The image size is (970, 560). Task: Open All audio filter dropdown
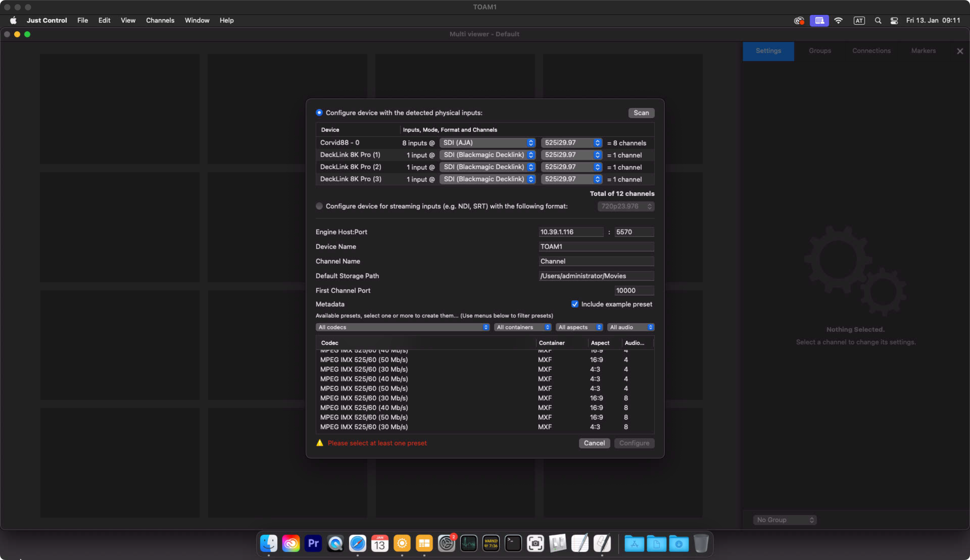tap(631, 327)
